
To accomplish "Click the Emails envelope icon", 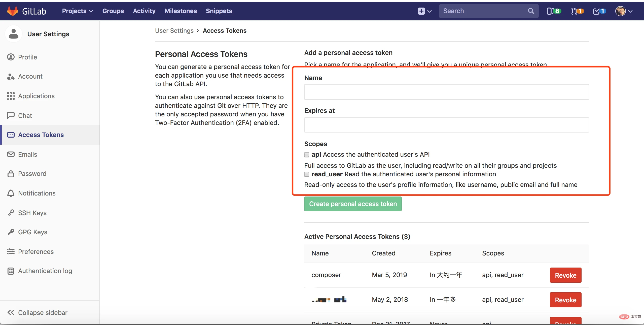I will pyautogui.click(x=11, y=154).
